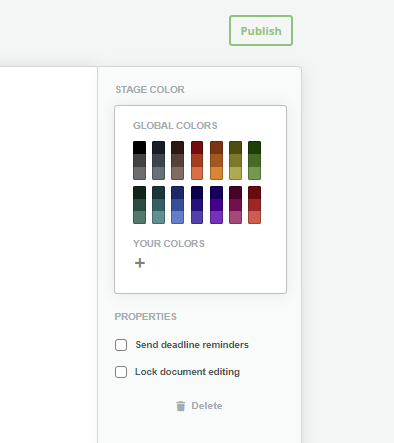Image resolution: width=394 pixels, height=443 pixels.
Task: Pick the dark forest green swatch in bottom row
Action: (139, 193)
